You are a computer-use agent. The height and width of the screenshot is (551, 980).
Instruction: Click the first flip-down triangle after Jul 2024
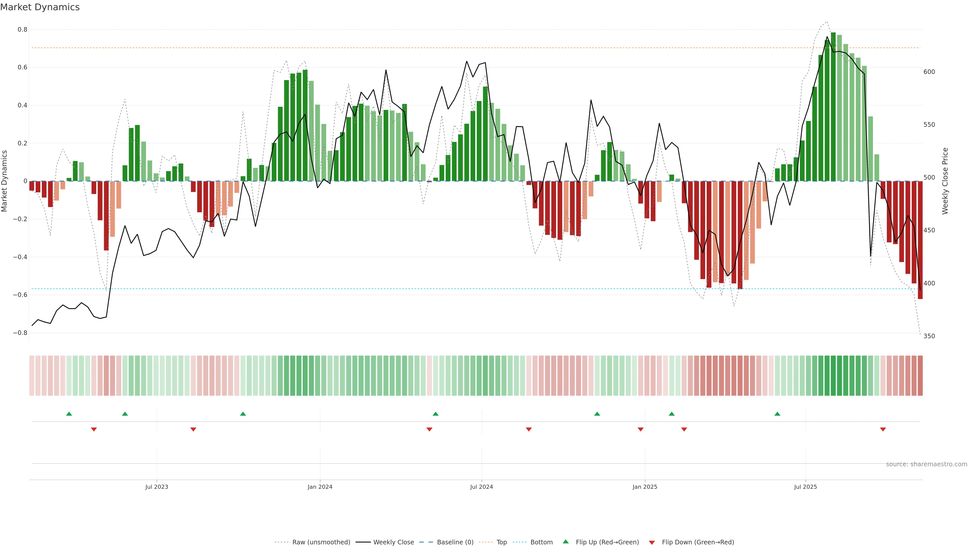(x=529, y=429)
